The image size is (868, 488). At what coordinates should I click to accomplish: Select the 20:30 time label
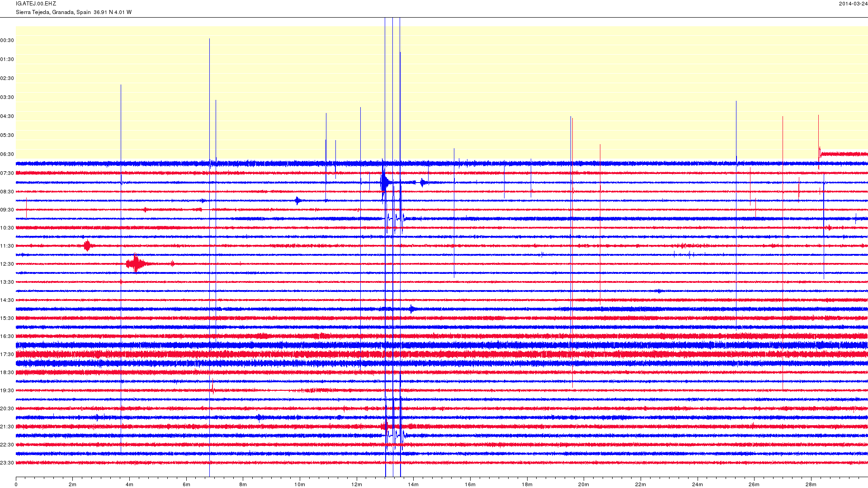(7, 408)
